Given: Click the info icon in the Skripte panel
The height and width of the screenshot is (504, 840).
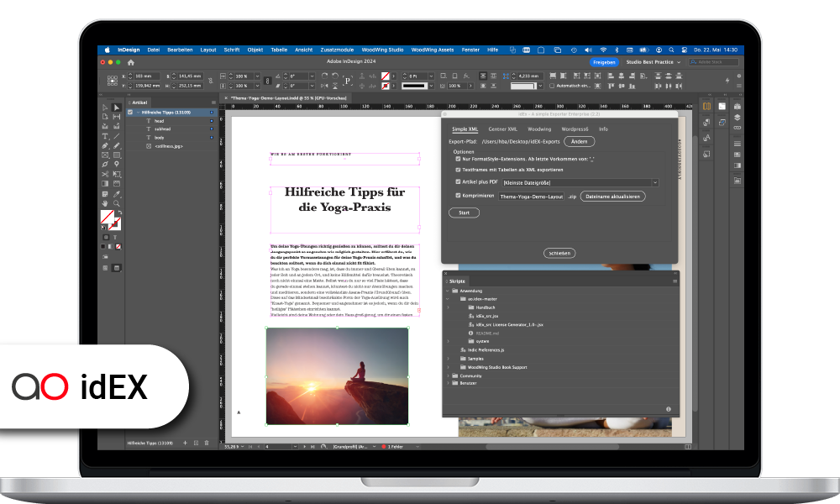Looking at the screenshot, I should point(668,409).
